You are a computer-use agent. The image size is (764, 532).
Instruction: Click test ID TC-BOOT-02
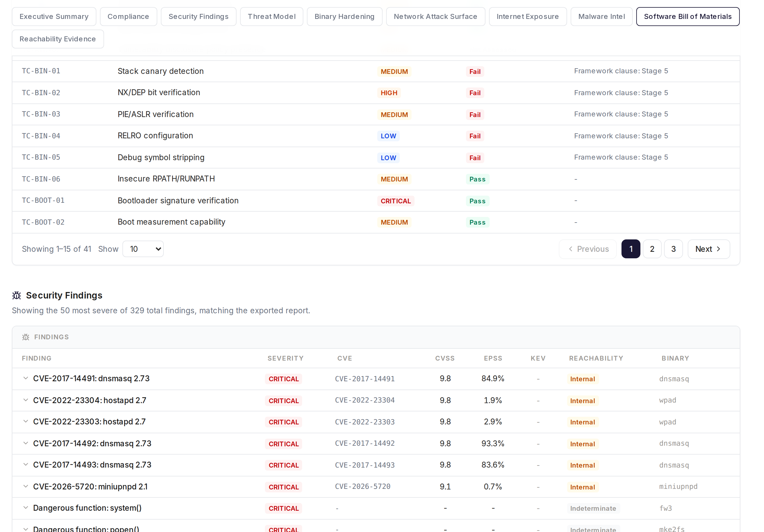[43, 222]
